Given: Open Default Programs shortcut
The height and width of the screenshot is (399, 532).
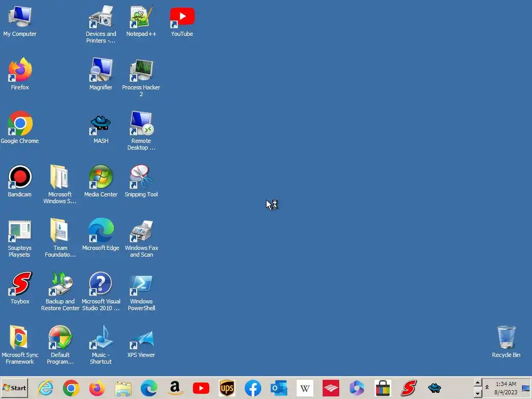Looking at the screenshot, I should point(60,345).
